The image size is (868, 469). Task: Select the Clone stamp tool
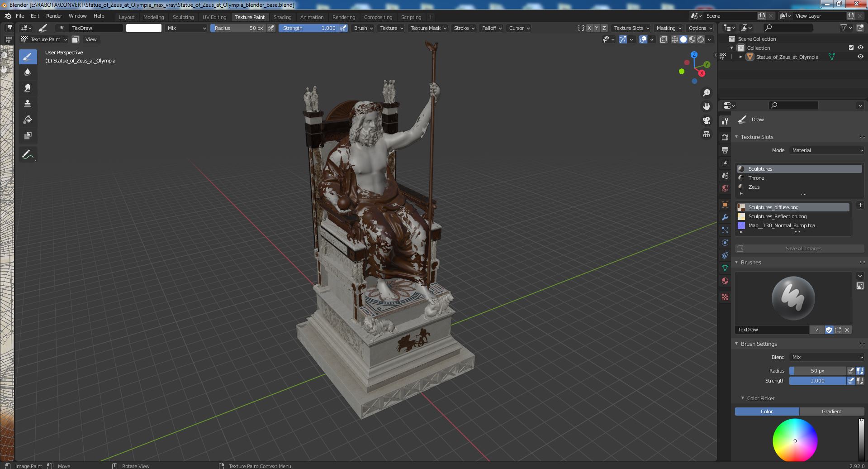28,104
